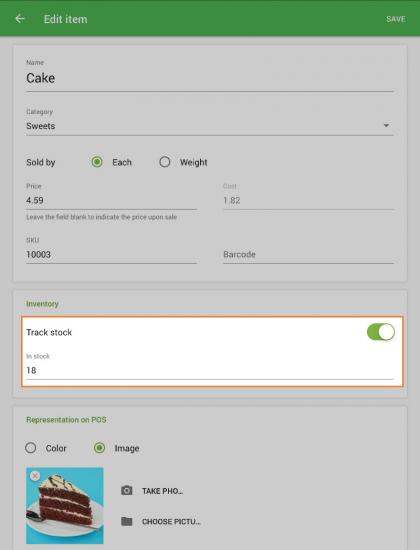Select the Weight sold-by option

(165, 162)
